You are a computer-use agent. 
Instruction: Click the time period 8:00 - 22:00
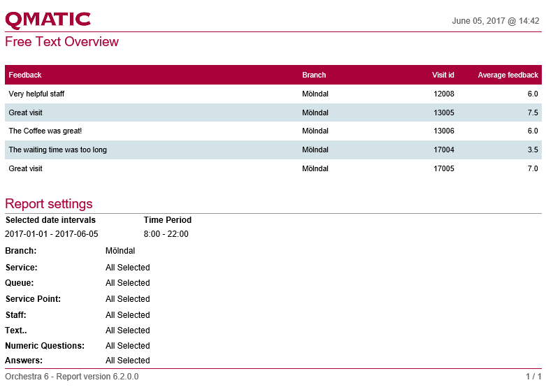coord(166,234)
